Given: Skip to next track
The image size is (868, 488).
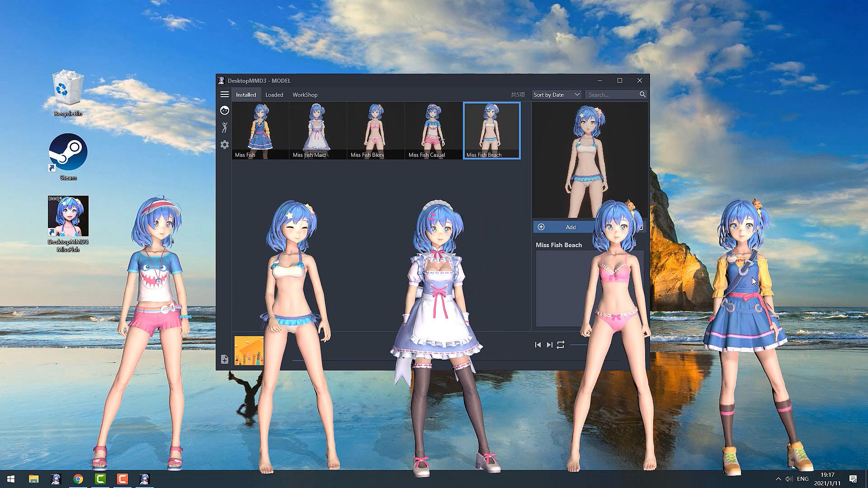Looking at the screenshot, I should [x=549, y=345].
